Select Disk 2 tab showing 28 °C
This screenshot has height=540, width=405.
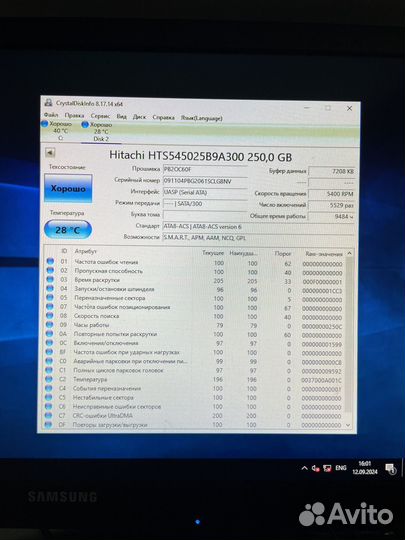click(x=101, y=132)
